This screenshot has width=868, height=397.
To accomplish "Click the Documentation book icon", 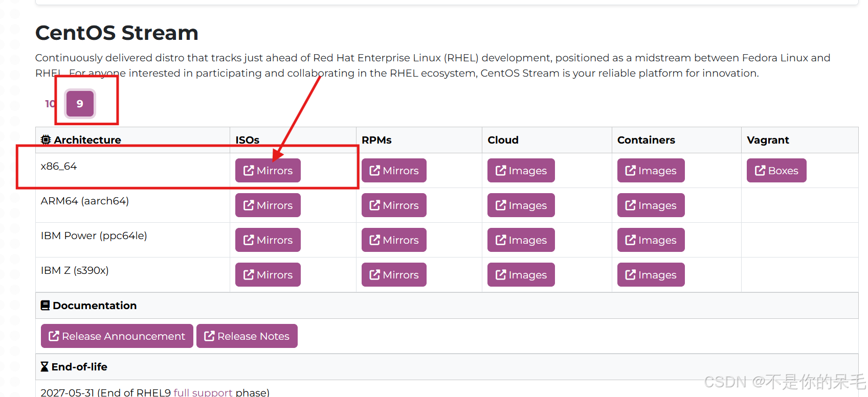I will point(46,306).
